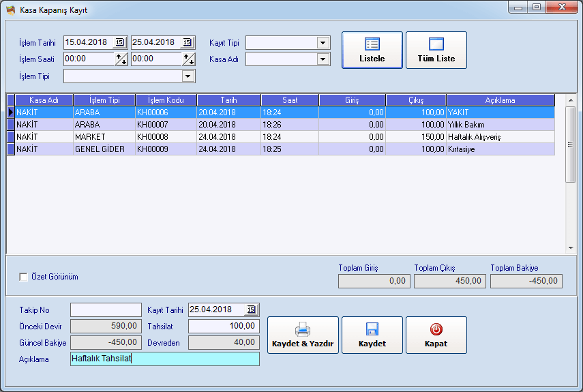Screen dimensions: 583x392
Task: Click GENEL GİDER transaction type cell
Action: click(104, 149)
